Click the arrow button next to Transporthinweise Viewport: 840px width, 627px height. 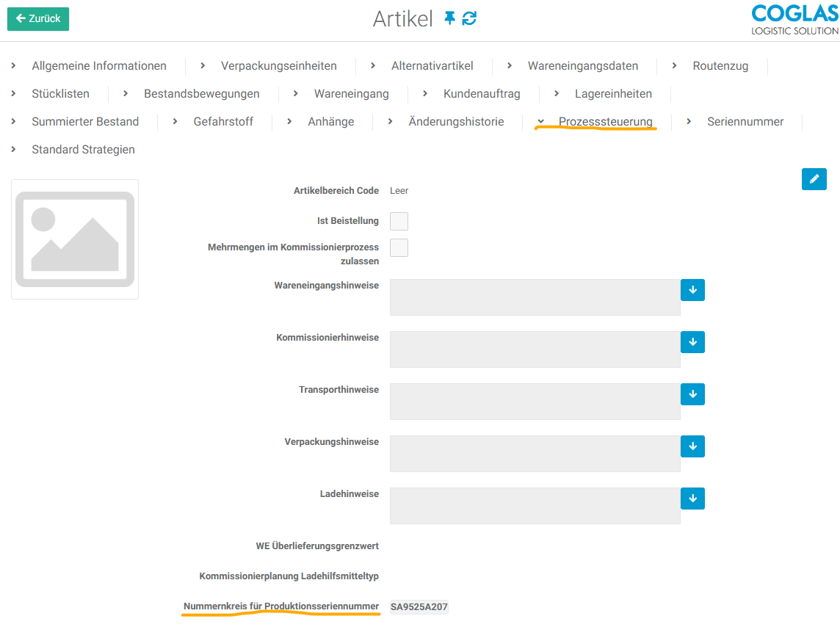[x=692, y=394]
